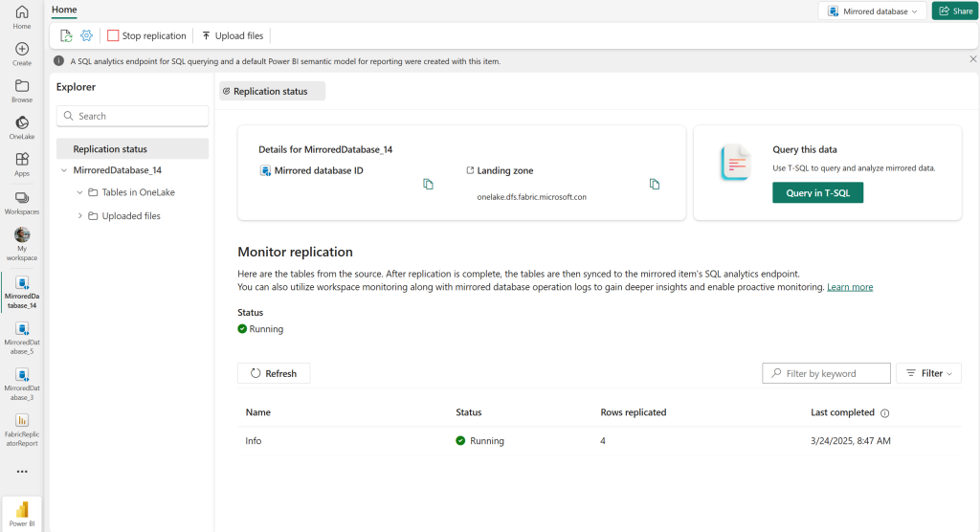The height and width of the screenshot is (532, 980).
Task: Click the Landing zone link label
Action: pos(505,170)
